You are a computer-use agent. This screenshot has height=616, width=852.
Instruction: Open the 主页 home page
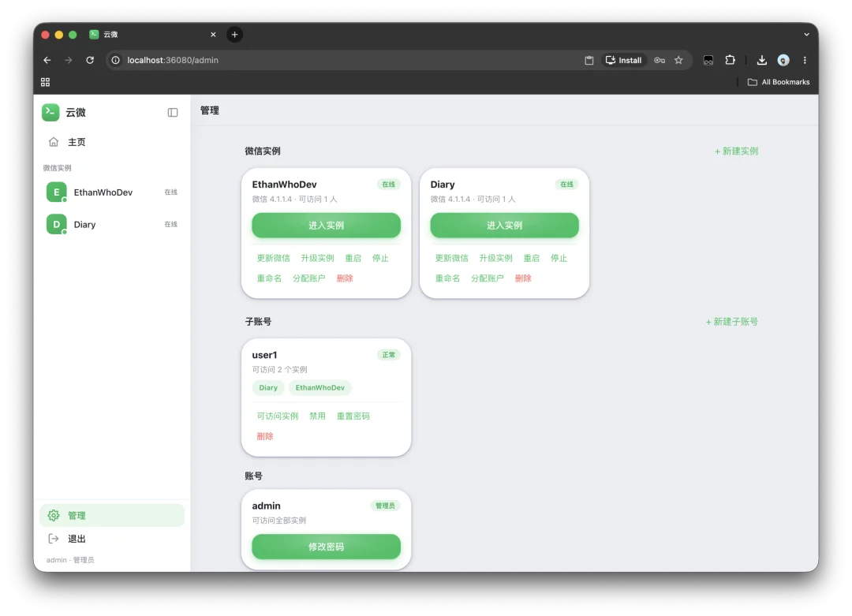pos(112,142)
